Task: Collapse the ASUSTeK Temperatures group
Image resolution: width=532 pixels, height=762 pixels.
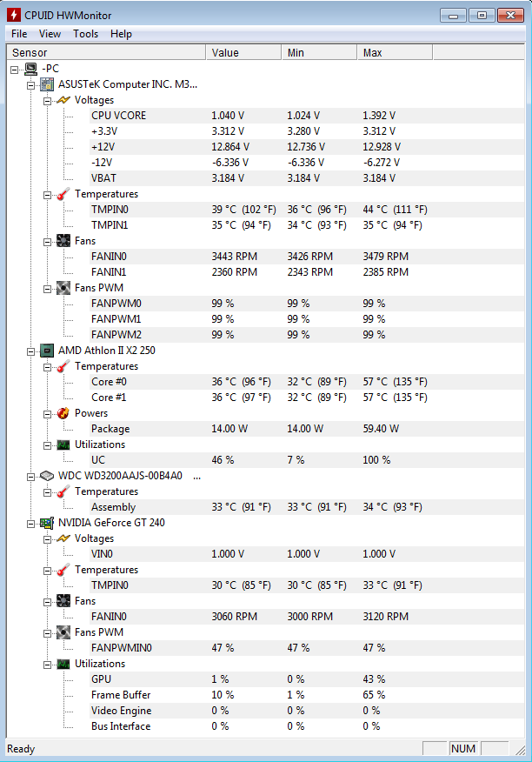Action: coord(47,195)
